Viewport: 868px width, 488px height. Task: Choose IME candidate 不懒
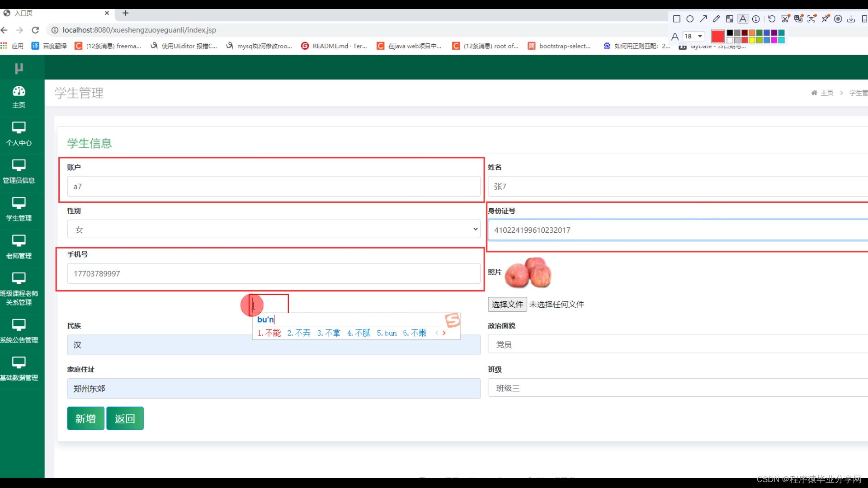click(415, 333)
